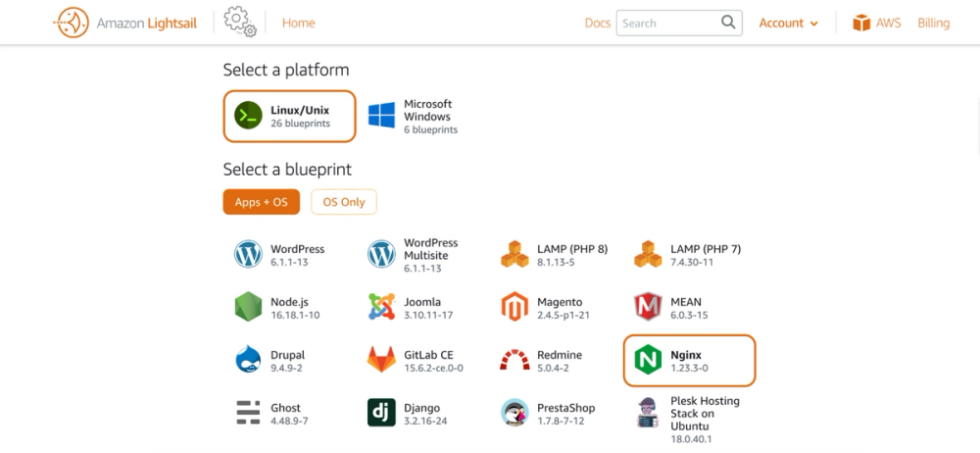
Task: Choose the Magento blueprint icon
Action: [514, 307]
